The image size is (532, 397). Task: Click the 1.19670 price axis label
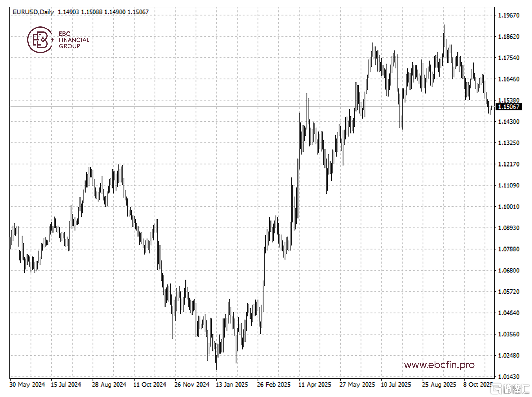coord(508,15)
